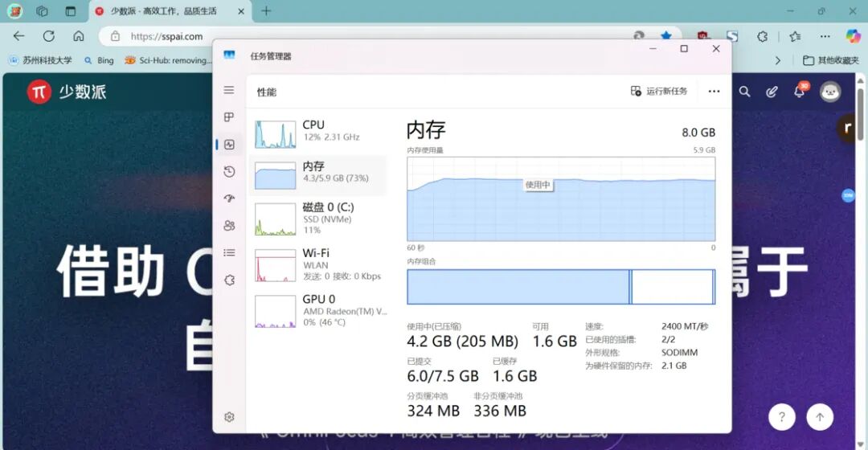This screenshot has width=868, height=450.
Task: Click the 2400 MT/s speed value
Action: pyautogui.click(x=685, y=326)
